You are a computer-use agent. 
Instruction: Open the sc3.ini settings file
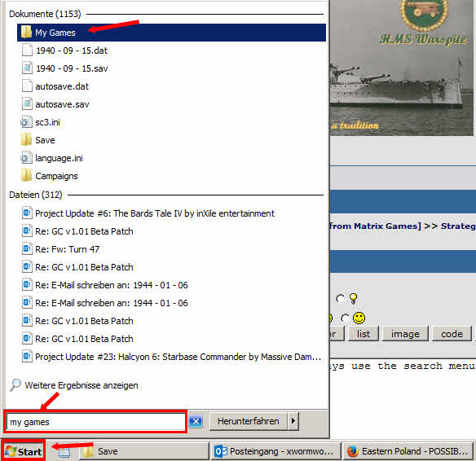[x=171, y=122]
